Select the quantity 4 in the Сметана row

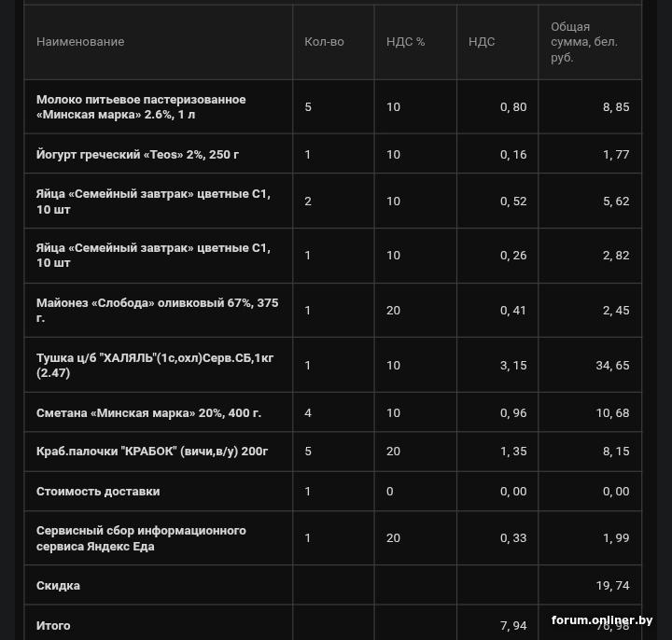click(x=308, y=412)
